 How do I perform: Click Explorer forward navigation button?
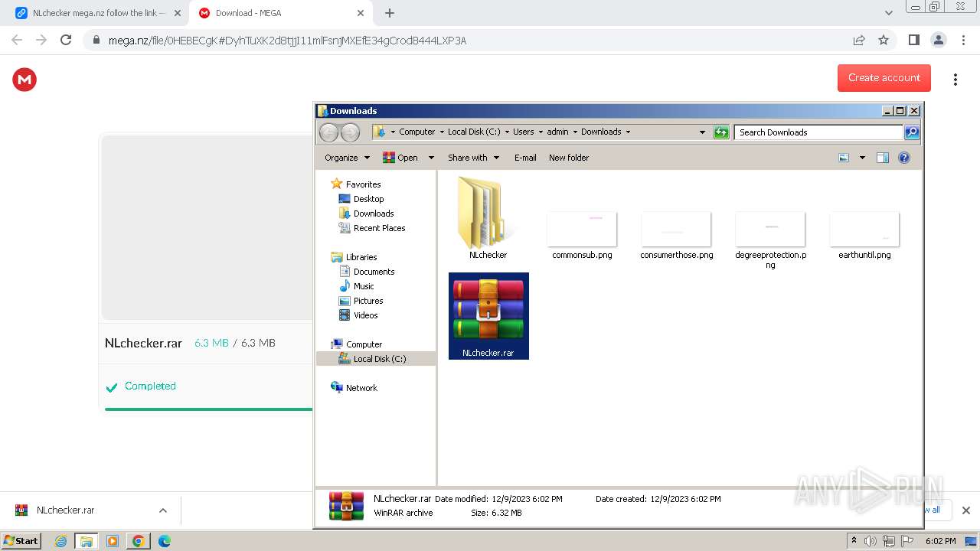(350, 132)
